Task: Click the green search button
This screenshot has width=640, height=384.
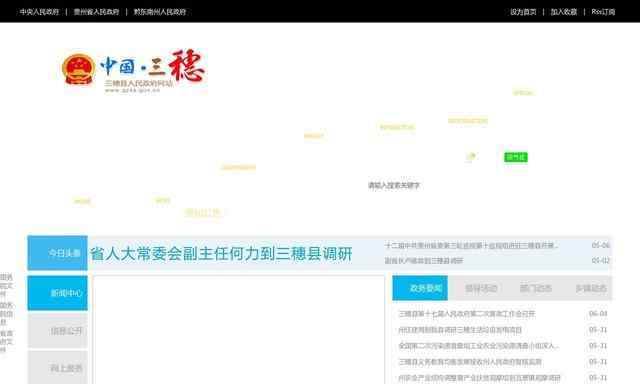Action: (x=516, y=157)
